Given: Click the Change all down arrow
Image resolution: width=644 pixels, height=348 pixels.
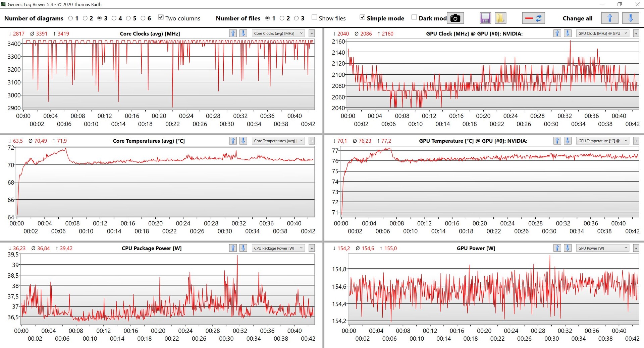Looking at the screenshot, I should (630, 18).
